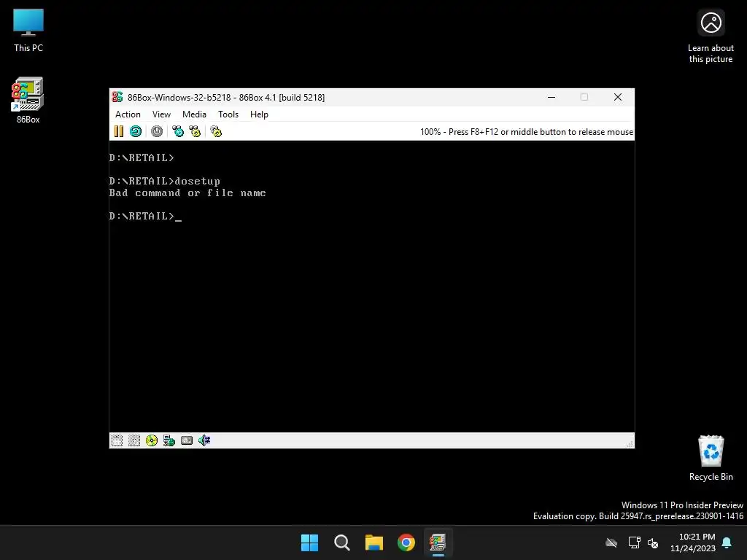Click the network tray icon
Viewport: 747px width, 560px height.
(635, 542)
